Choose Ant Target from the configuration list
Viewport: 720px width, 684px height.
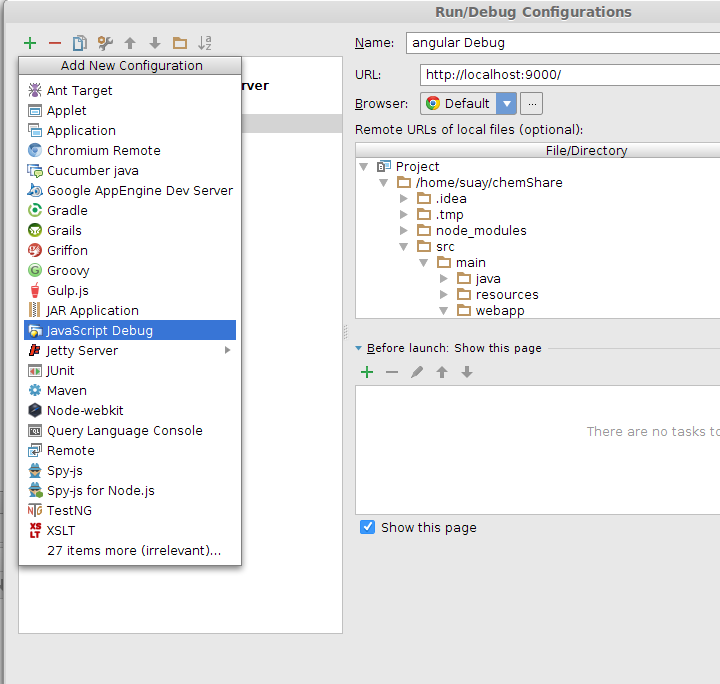click(130, 90)
